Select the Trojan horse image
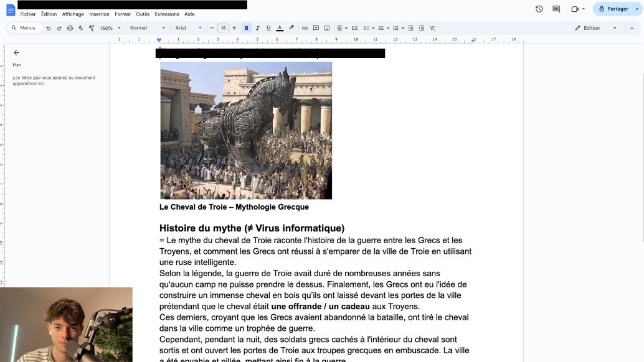The image size is (644, 362). 246,131
